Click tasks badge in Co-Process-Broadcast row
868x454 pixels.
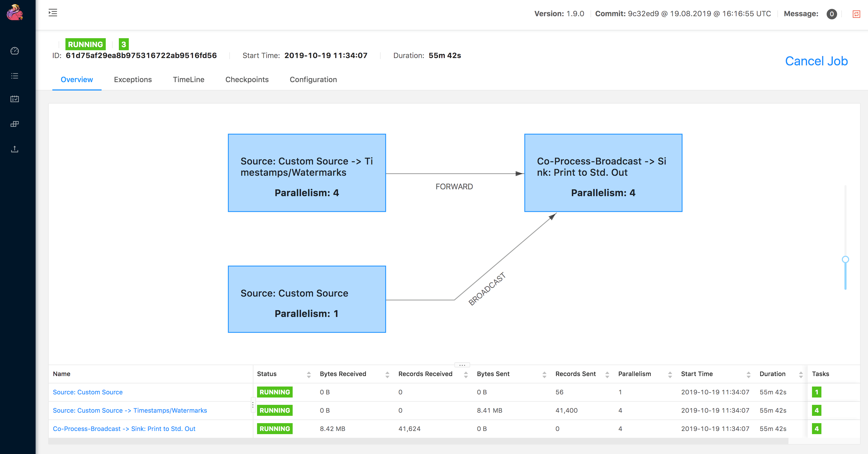816,429
